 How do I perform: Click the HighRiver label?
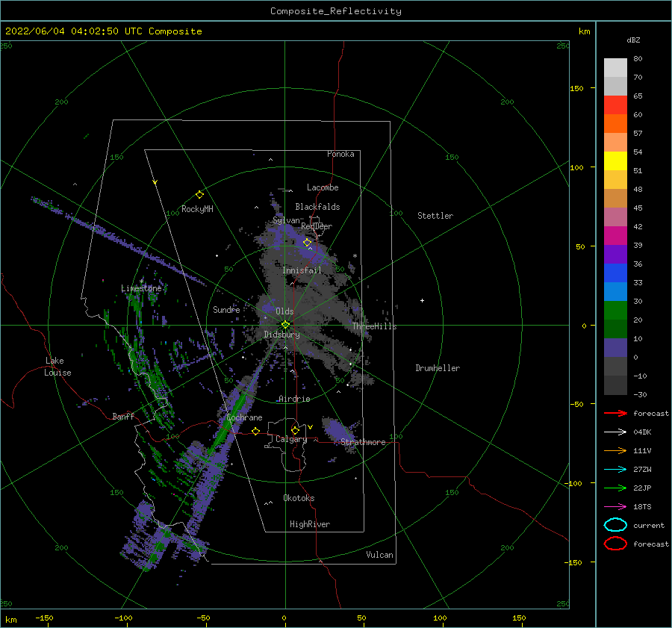[310, 524]
